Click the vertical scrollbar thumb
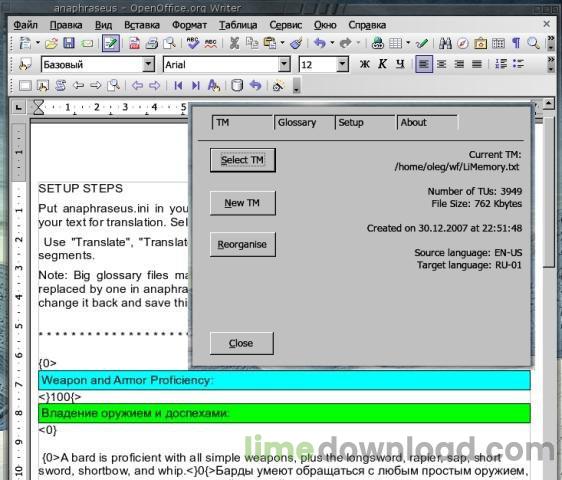 549,191
